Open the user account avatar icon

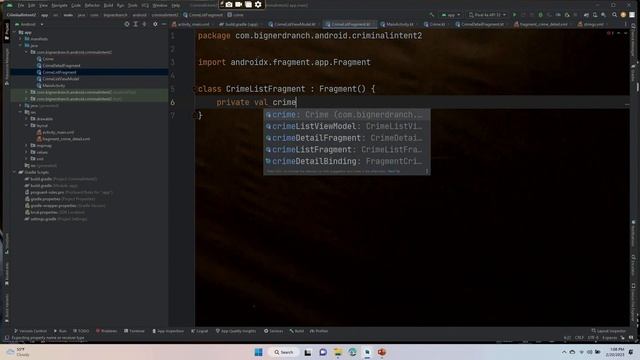click(623, 15)
